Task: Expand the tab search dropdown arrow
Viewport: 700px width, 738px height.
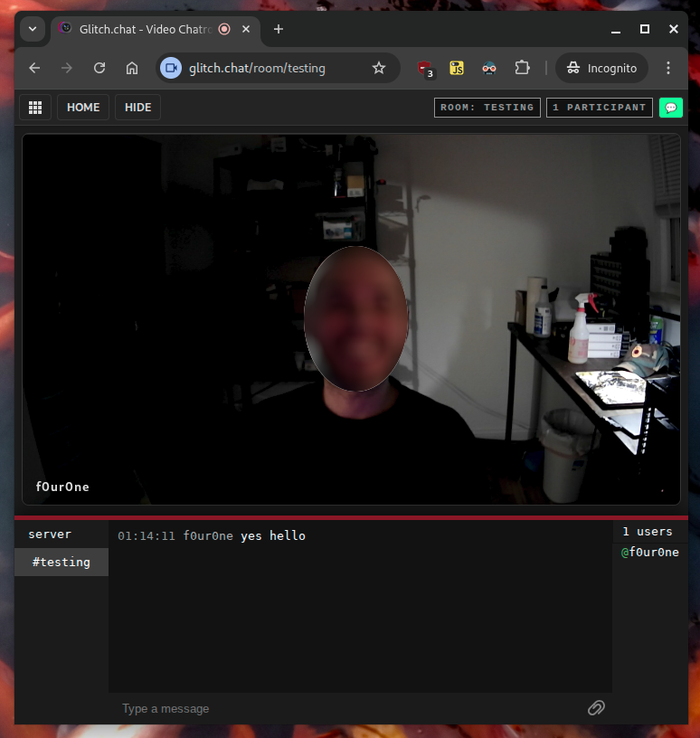Action: click(33, 29)
